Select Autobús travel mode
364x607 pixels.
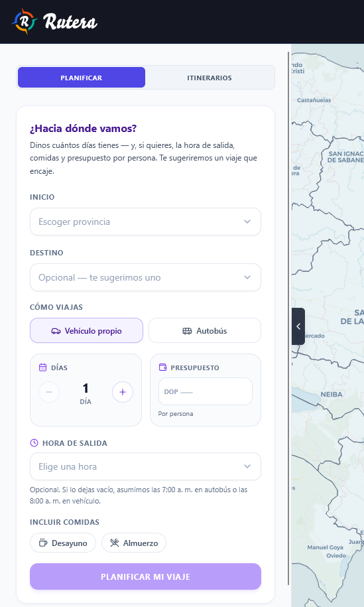click(205, 330)
